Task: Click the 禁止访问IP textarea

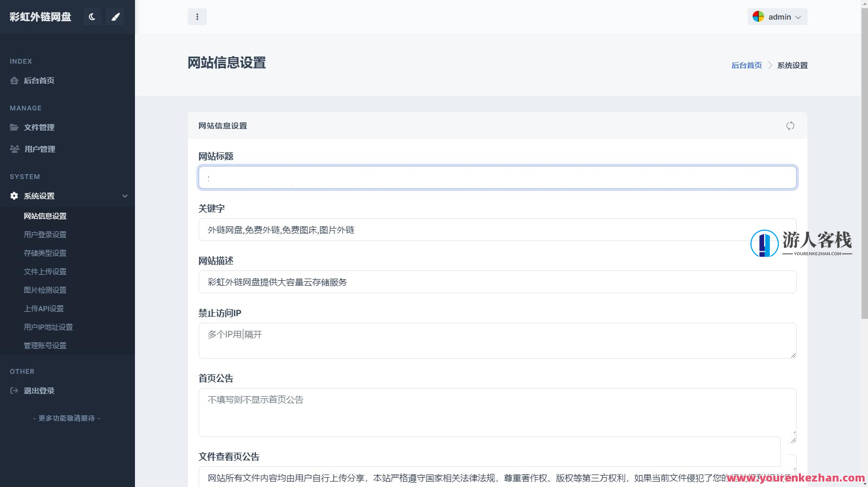Action: tap(497, 341)
